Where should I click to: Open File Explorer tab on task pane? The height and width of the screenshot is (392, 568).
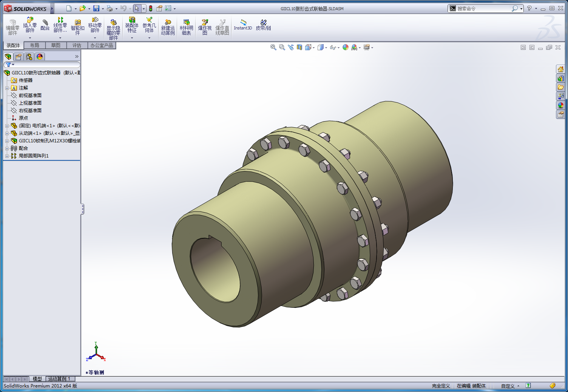click(x=561, y=87)
